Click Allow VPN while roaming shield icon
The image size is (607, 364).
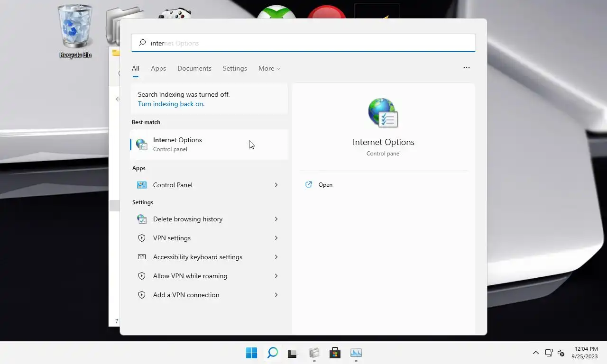(x=141, y=276)
